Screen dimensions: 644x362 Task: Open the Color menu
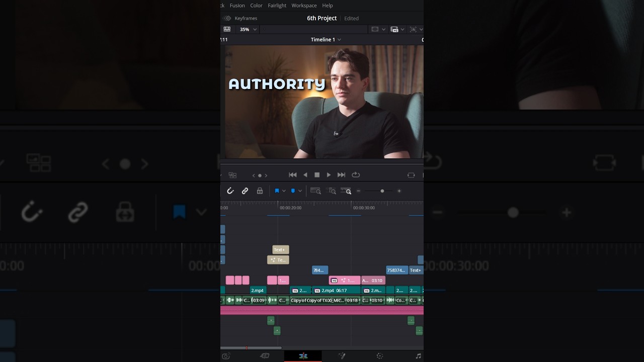(256, 6)
